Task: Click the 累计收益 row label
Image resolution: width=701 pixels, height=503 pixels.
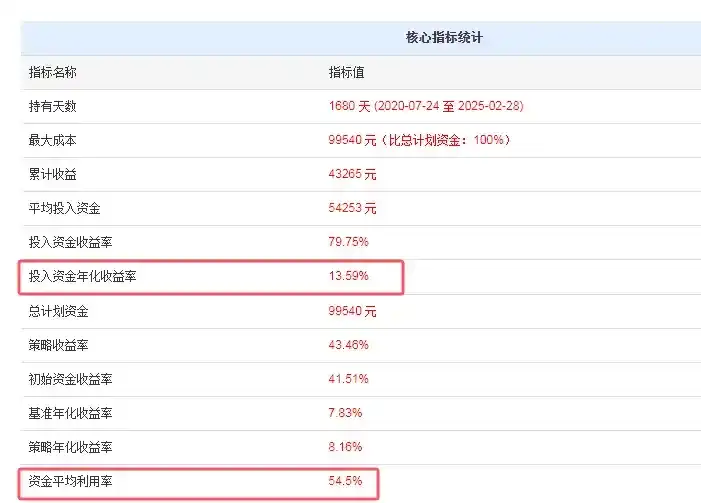Action: pyautogui.click(x=53, y=174)
